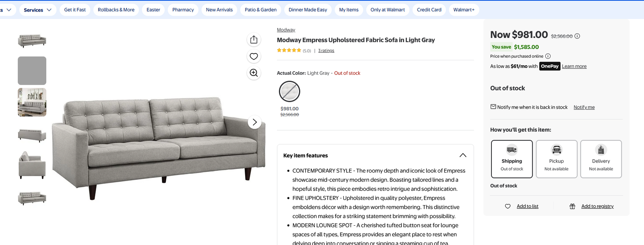Click the envelope icon next to back-in-stock notice

[493, 107]
